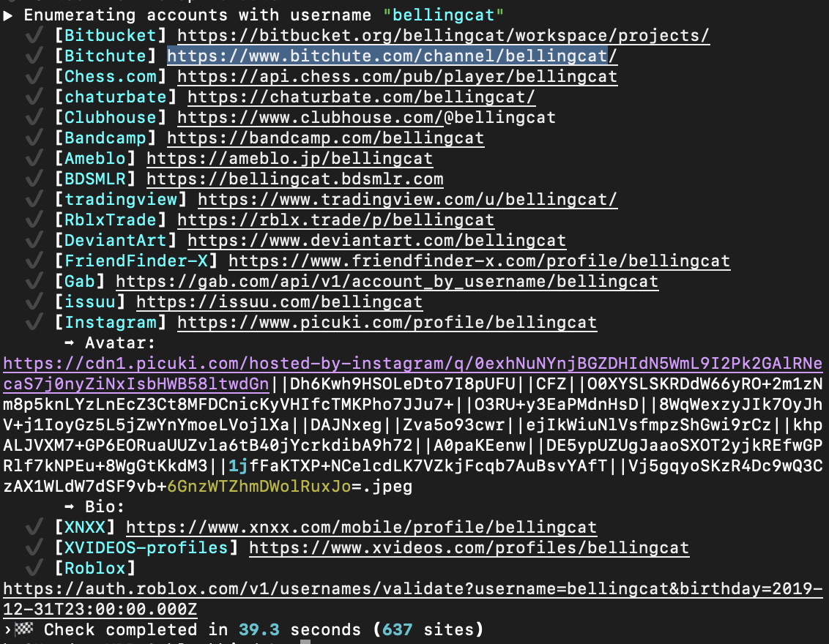This screenshot has height=644, width=829.
Task: Click the [Bandcamp] site label
Action: [105, 138]
